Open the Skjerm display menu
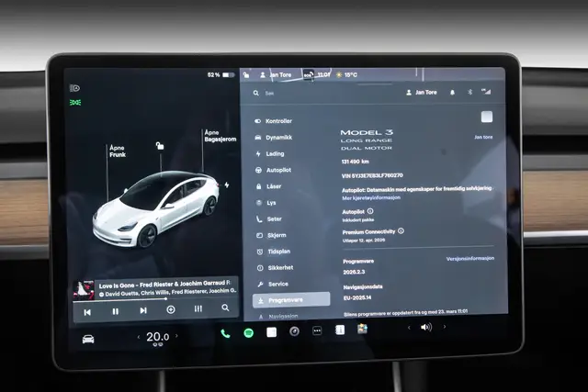 tap(272, 235)
